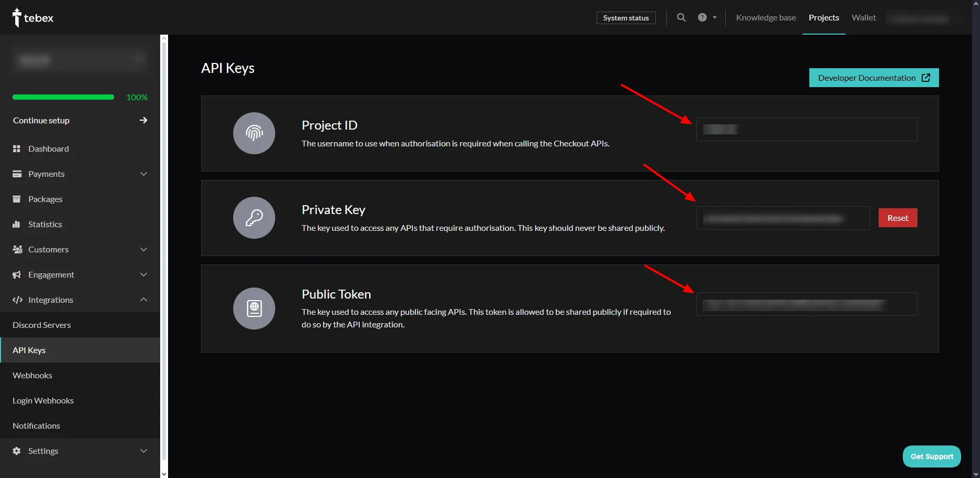980x478 pixels.
Task: Click the Get Support button
Action: [932, 456]
